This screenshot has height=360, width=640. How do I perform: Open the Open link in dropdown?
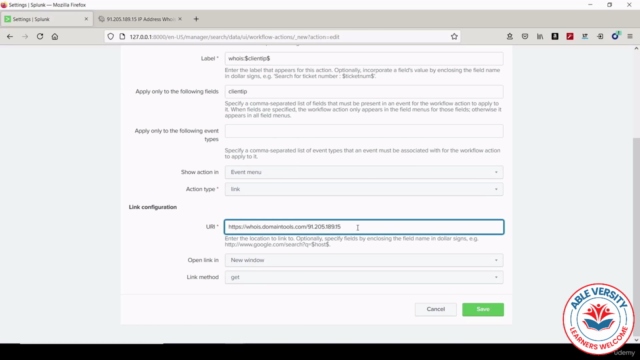364,260
